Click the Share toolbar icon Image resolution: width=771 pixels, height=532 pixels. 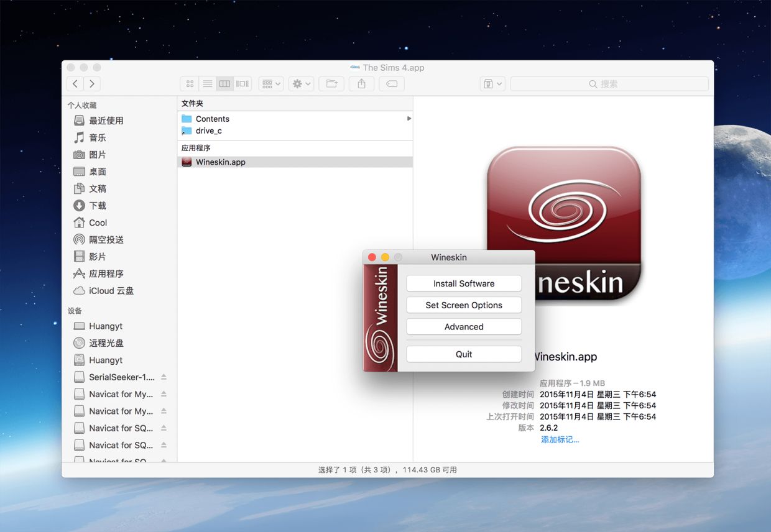click(361, 84)
